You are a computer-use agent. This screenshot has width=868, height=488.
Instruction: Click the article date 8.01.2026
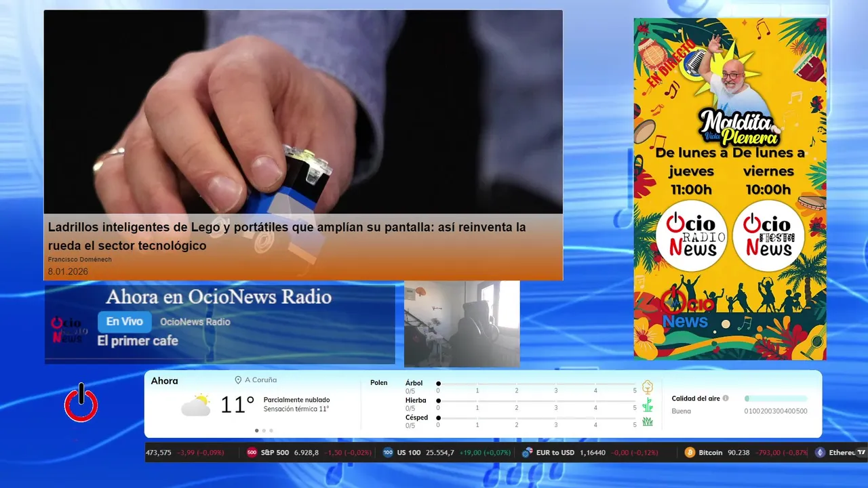(x=68, y=272)
